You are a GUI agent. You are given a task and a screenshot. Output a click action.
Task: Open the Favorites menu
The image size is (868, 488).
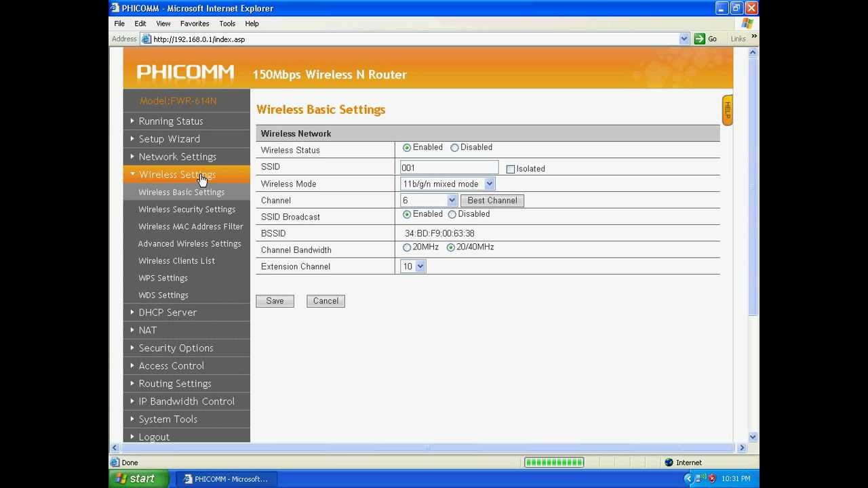195,23
